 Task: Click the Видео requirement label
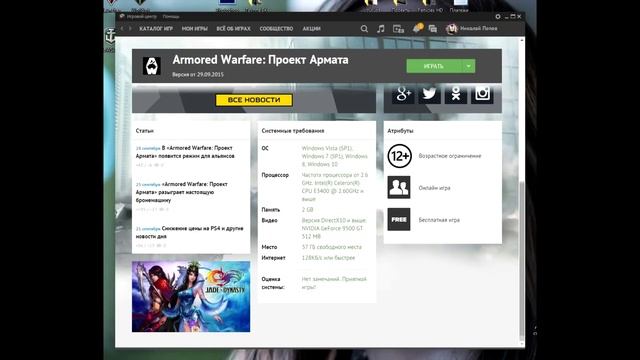click(269, 220)
